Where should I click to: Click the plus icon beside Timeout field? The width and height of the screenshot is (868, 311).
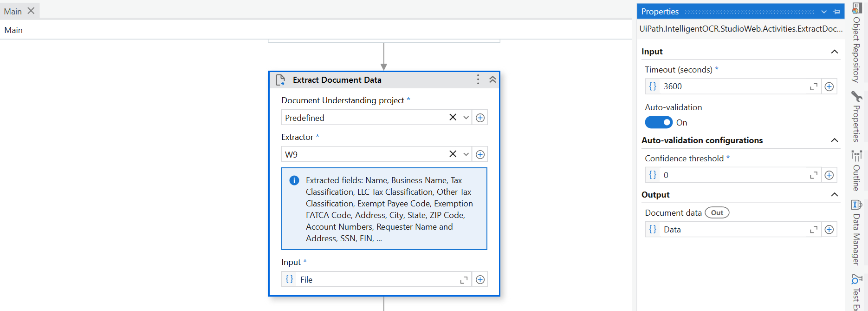pos(829,86)
